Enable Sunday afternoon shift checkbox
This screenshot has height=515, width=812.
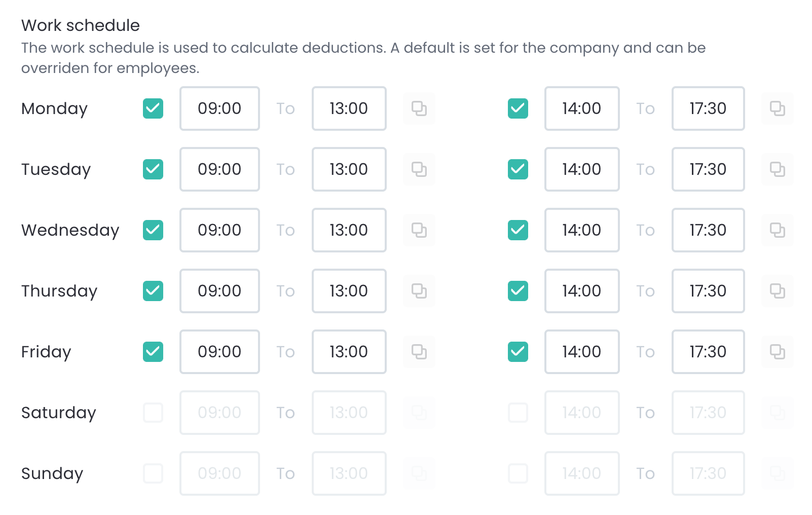[518, 473]
